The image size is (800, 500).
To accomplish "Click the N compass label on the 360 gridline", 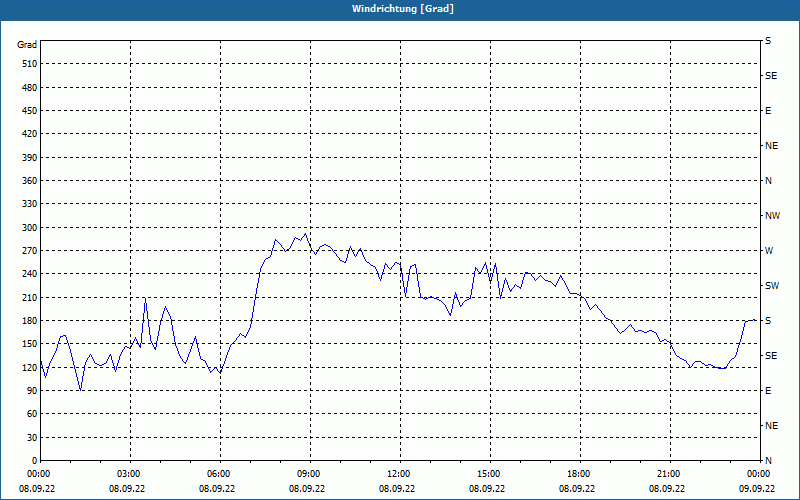I will 769,181.
